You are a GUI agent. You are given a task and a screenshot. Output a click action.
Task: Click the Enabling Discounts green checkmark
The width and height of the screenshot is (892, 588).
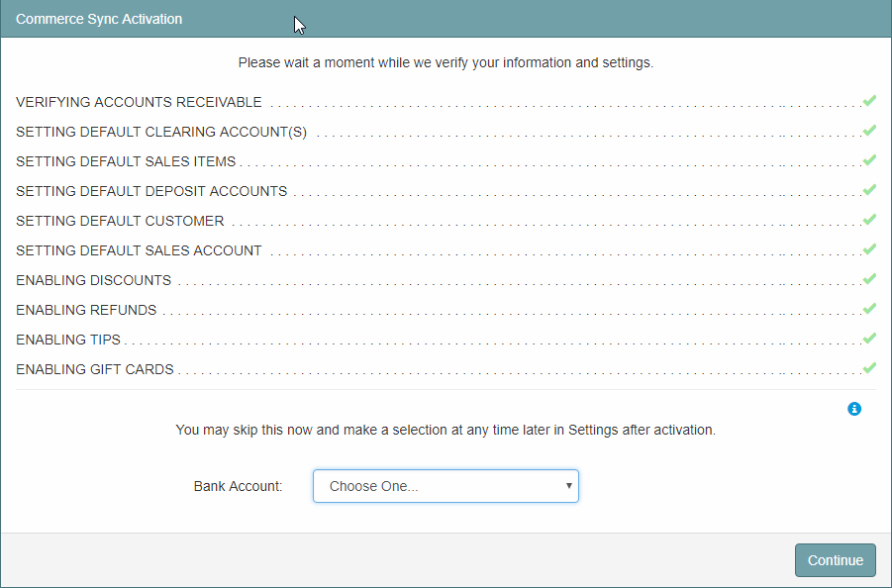[x=869, y=278]
